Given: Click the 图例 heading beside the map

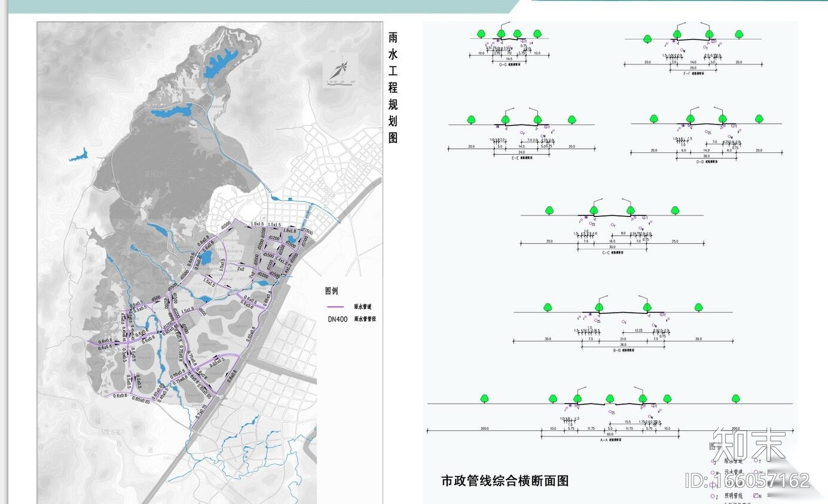Looking at the screenshot, I should (332, 291).
